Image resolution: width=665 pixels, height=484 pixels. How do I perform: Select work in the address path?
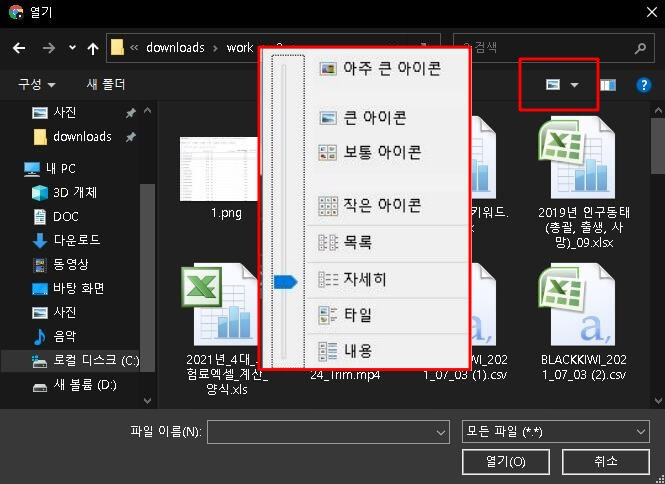click(x=240, y=48)
